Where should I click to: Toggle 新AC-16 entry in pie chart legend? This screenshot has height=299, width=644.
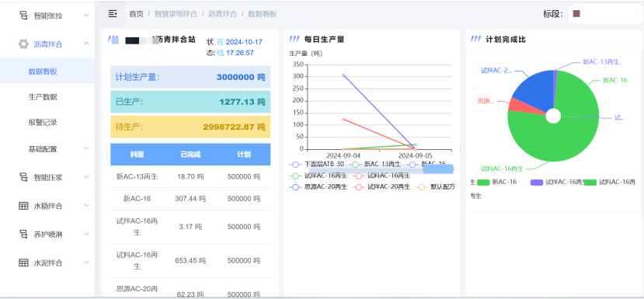(497, 182)
